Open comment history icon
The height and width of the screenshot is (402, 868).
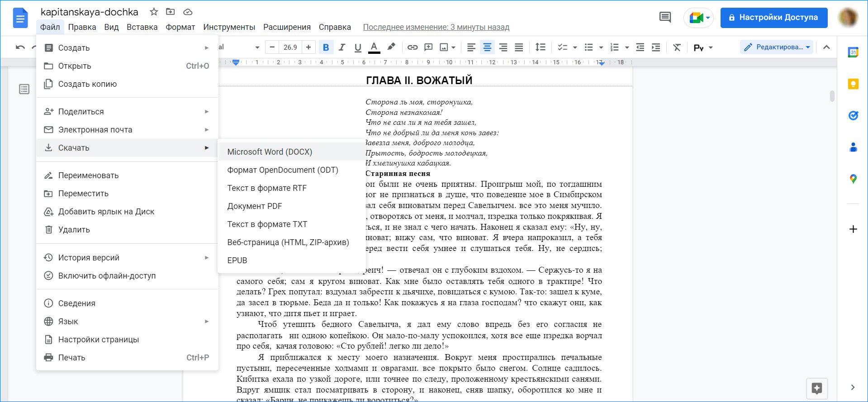pos(665,18)
